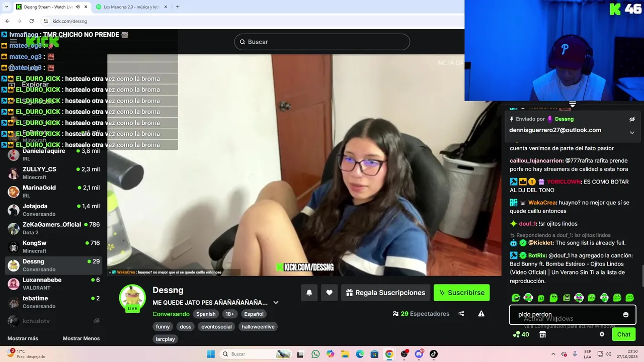This screenshot has width=644, height=362.
Task: Click the notification bell for Dessng
Action: coord(309,293)
